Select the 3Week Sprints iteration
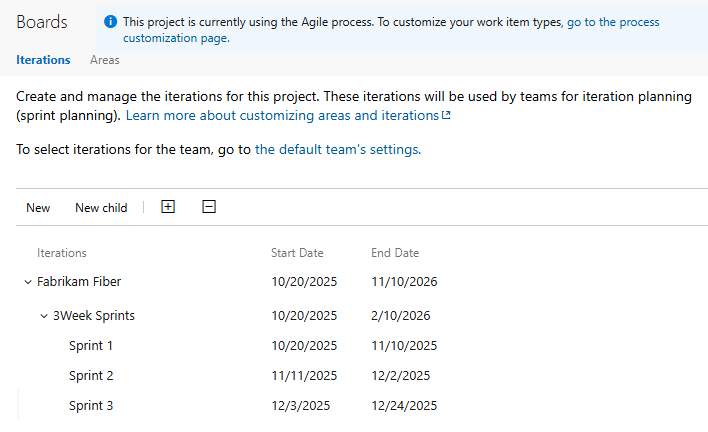The height and width of the screenshot is (432, 708). tap(94, 316)
